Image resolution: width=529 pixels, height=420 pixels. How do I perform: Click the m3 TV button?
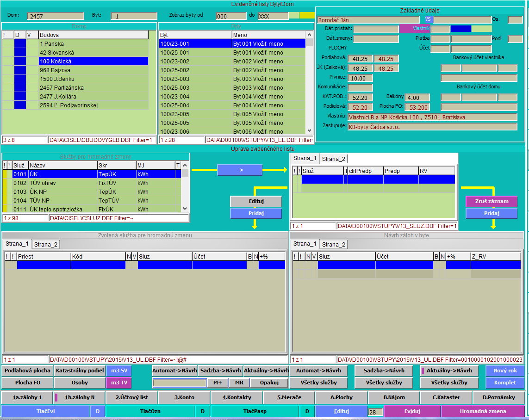[119, 383]
